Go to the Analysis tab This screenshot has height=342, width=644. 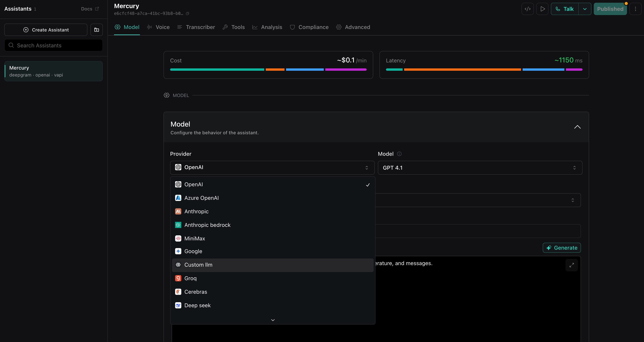267,27
